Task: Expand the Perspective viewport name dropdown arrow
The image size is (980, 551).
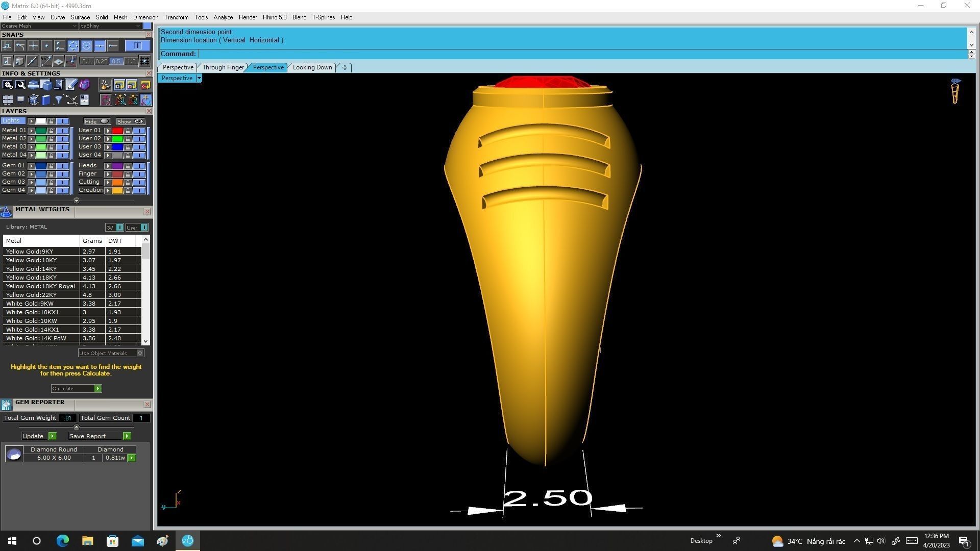Action: tap(199, 78)
